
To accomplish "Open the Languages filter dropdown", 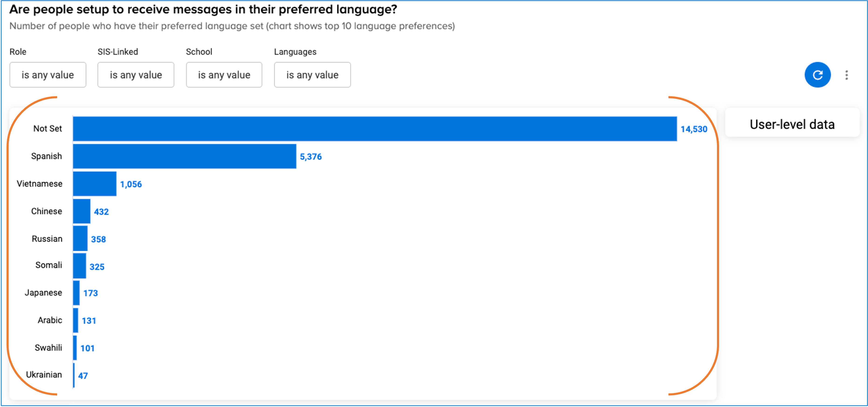I will (312, 75).
